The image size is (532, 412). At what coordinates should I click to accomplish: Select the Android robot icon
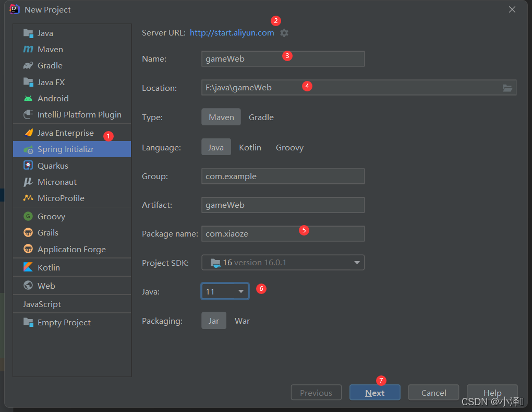coord(28,98)
